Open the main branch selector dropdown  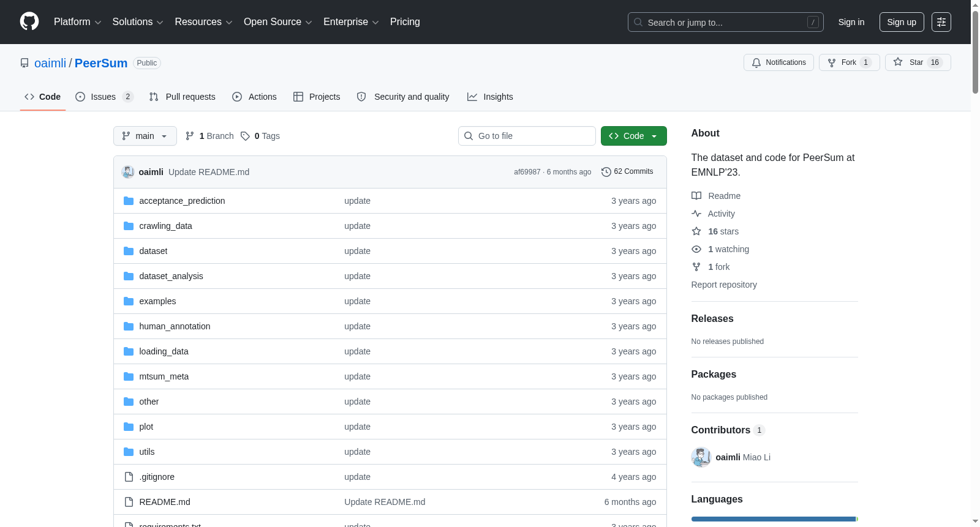[145, 136]
